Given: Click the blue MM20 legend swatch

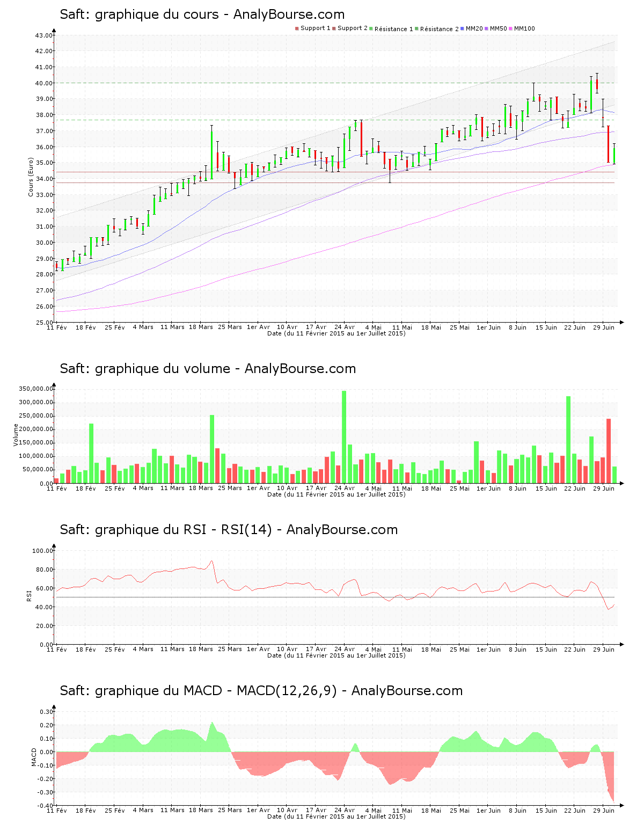Looking at the screenshot, I should pyautogui.click(x=462, y=28).
